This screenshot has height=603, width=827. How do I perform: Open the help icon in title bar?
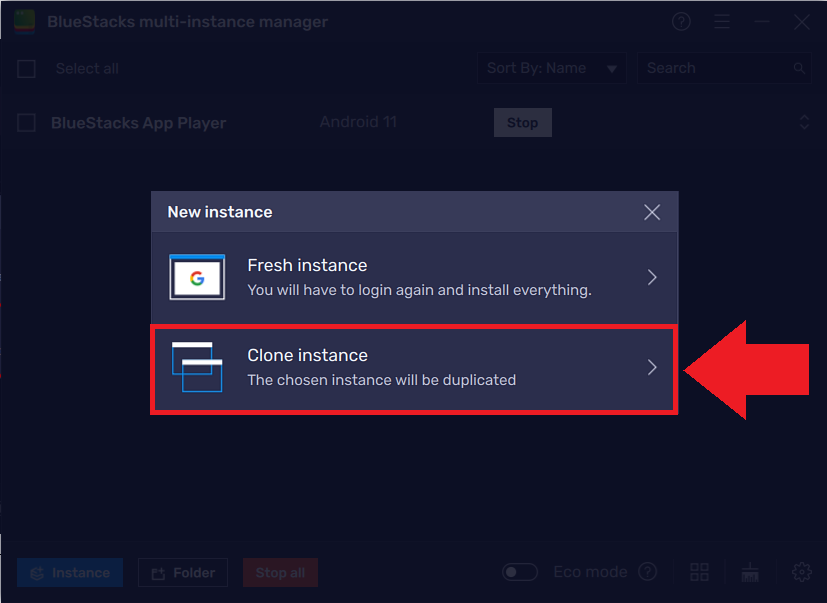pos(681,21)
